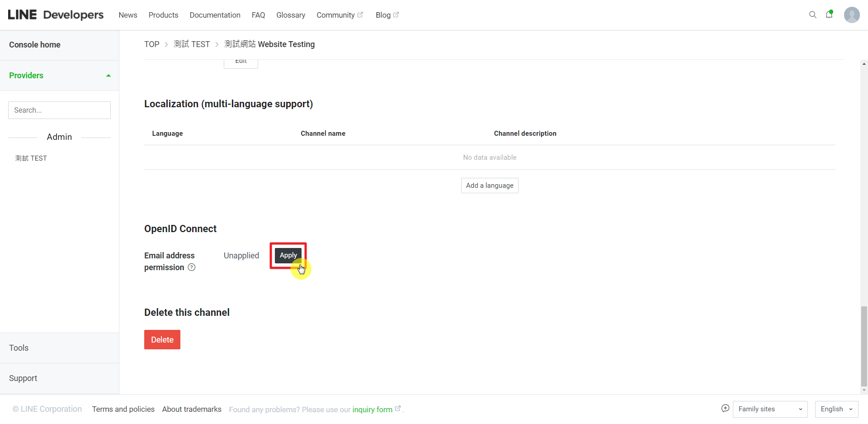Open the user profile avatar

click(851, 15)
